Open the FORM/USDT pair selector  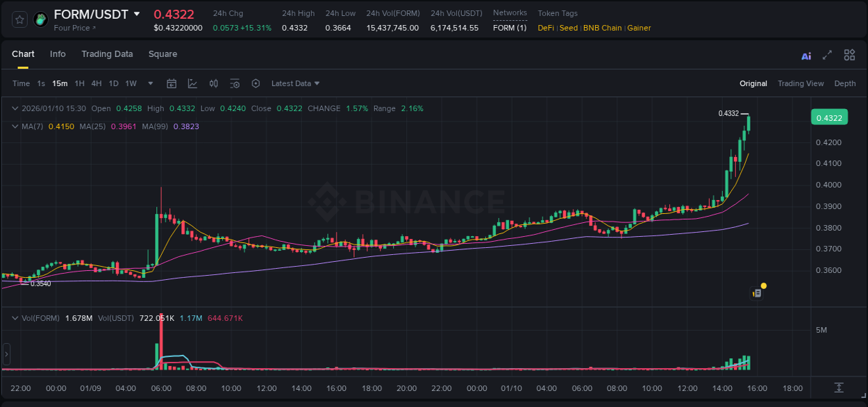click(x=97, y=14)
